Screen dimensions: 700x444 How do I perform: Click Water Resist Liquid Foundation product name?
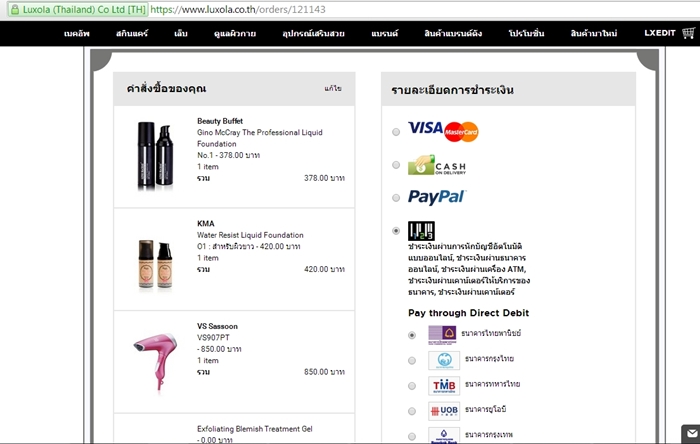(x=250, y=235)
